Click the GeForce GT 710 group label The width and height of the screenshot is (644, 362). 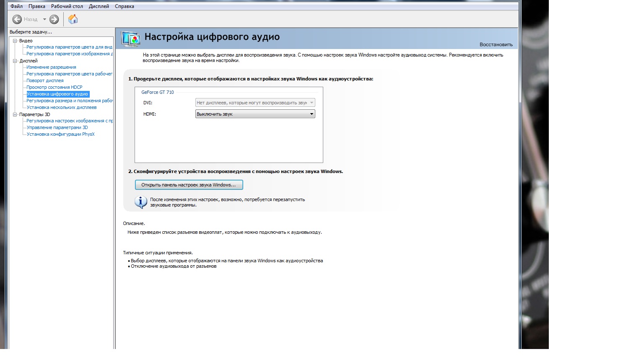157,92
